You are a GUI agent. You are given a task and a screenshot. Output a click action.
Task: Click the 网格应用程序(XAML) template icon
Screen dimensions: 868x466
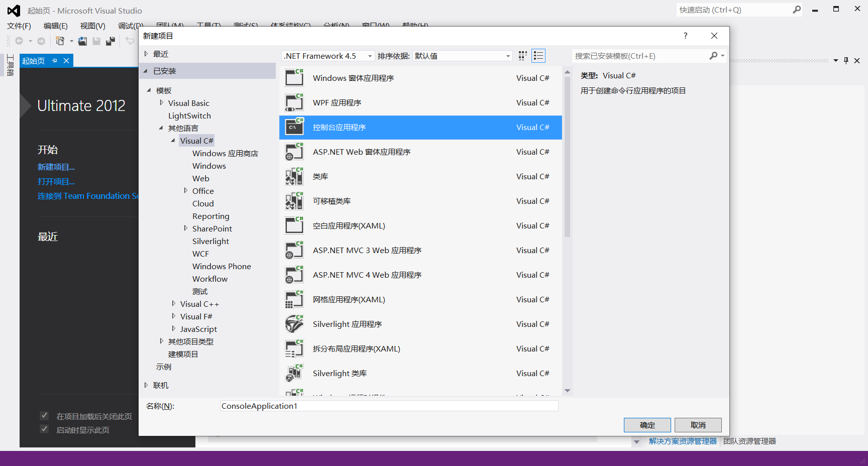(294, 299)
